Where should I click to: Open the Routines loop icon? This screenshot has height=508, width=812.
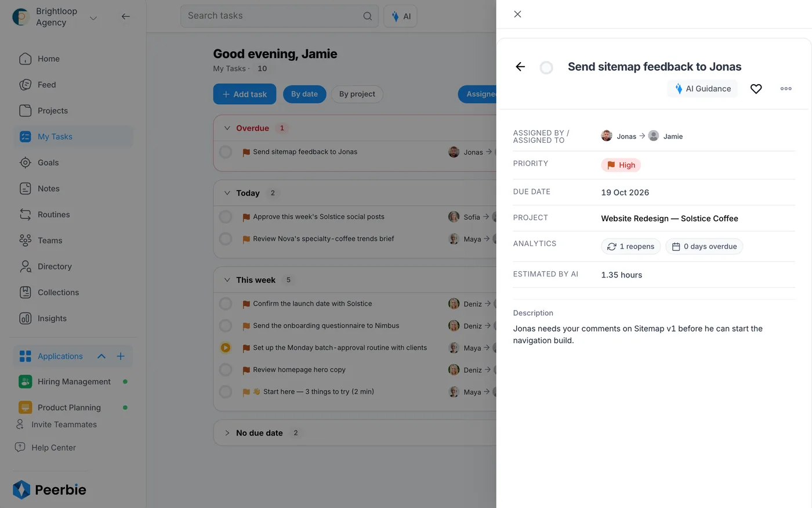(25, 214)
